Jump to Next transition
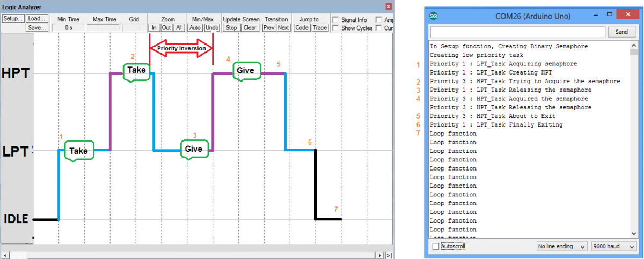This screenshot has width=644, height=259. click(x=283, y=28)
